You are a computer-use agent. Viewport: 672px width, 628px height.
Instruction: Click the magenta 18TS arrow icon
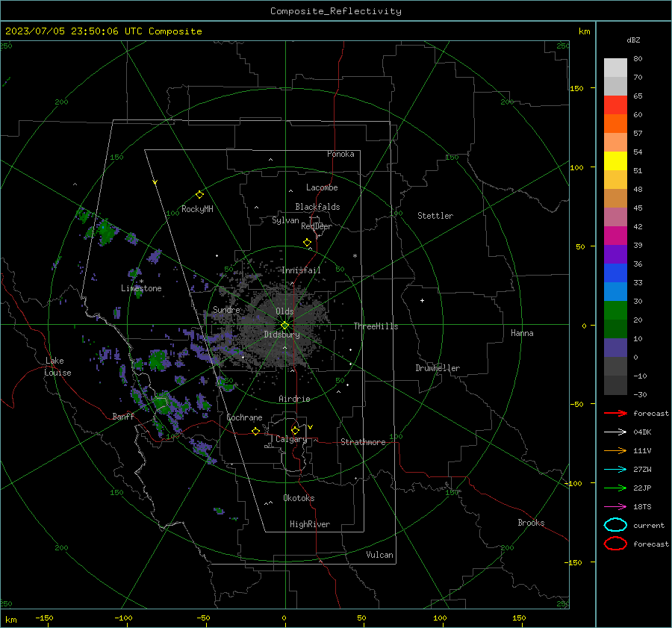coord(615,507)
